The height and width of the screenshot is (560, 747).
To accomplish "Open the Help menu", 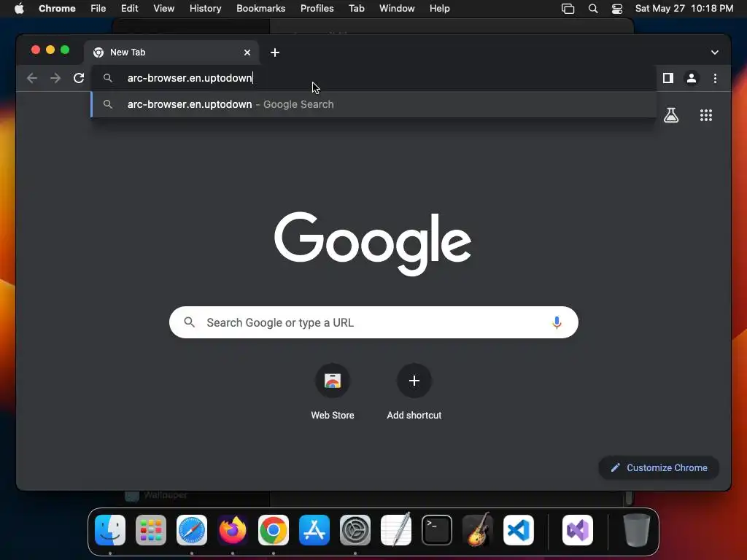I will tap(439, 9).
